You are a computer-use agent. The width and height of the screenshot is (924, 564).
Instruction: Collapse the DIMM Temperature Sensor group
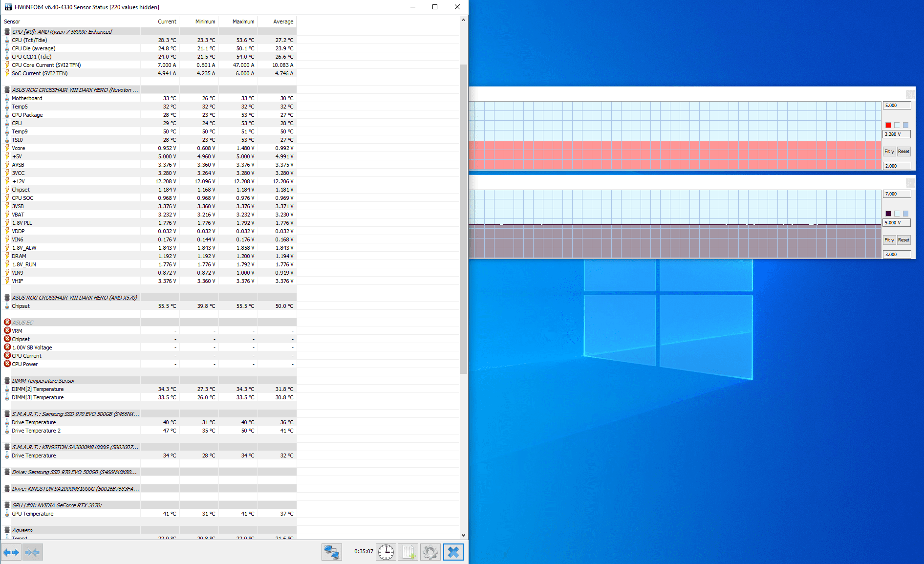tap(150, 381)
